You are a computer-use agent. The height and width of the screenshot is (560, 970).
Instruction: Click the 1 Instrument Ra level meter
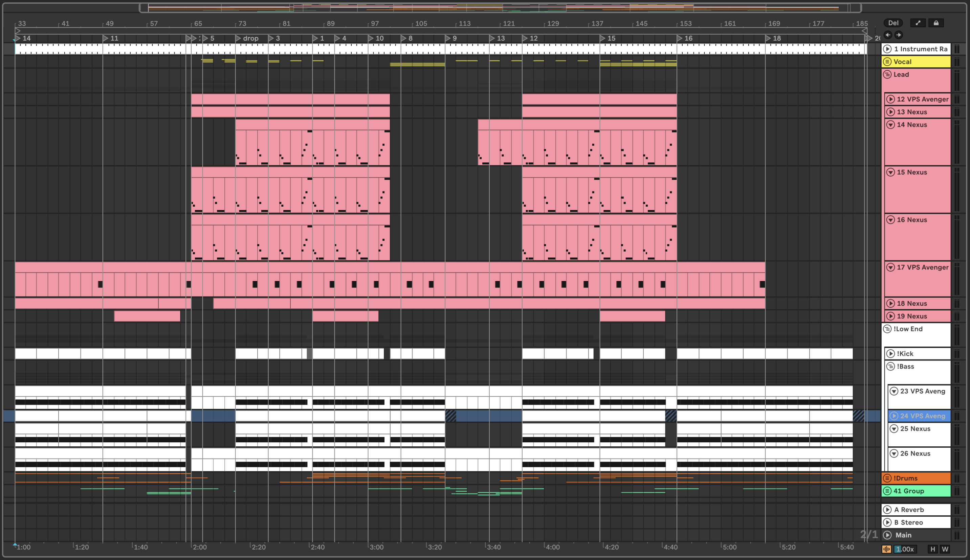pyautogui.click(x=957, y=49)
